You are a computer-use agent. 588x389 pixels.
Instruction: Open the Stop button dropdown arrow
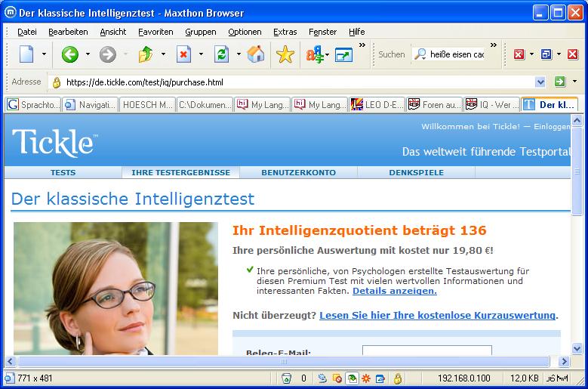tap(201, 54)
